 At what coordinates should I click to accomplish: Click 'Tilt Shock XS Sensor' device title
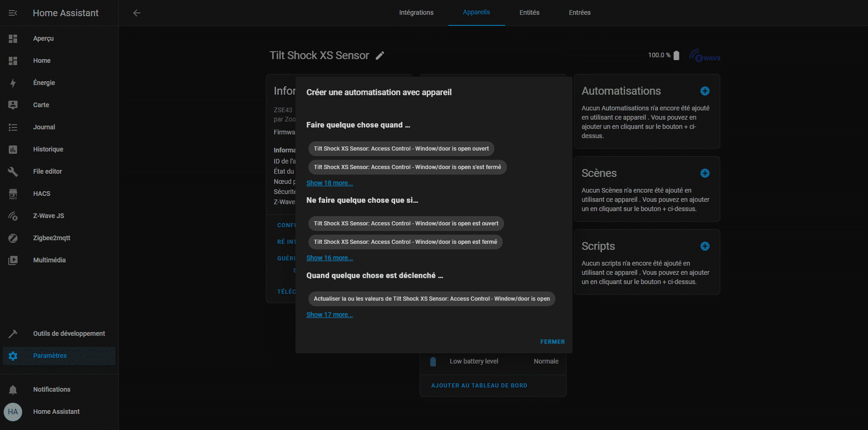click(319, 55)
